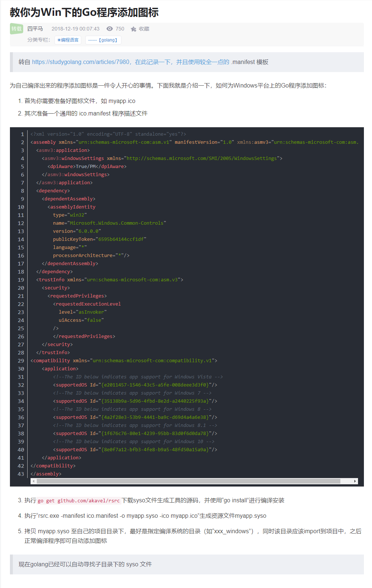Click the inline go get command code
The image size is (372, 588).
pyautogui.click(x=79, y=500)
